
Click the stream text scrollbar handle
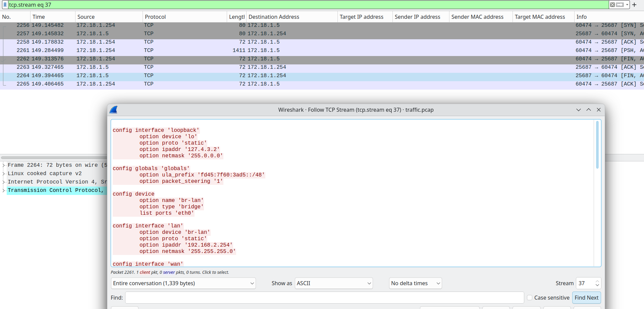click(597, 145)
